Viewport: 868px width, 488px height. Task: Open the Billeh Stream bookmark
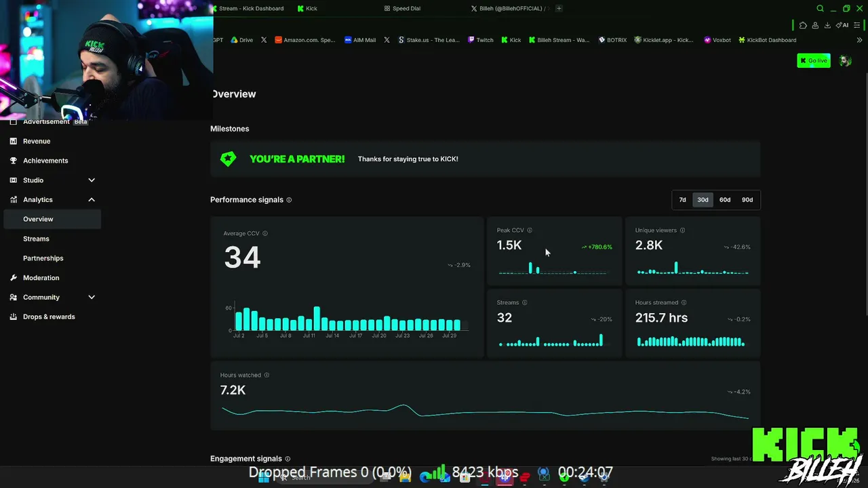click(559, 40)
